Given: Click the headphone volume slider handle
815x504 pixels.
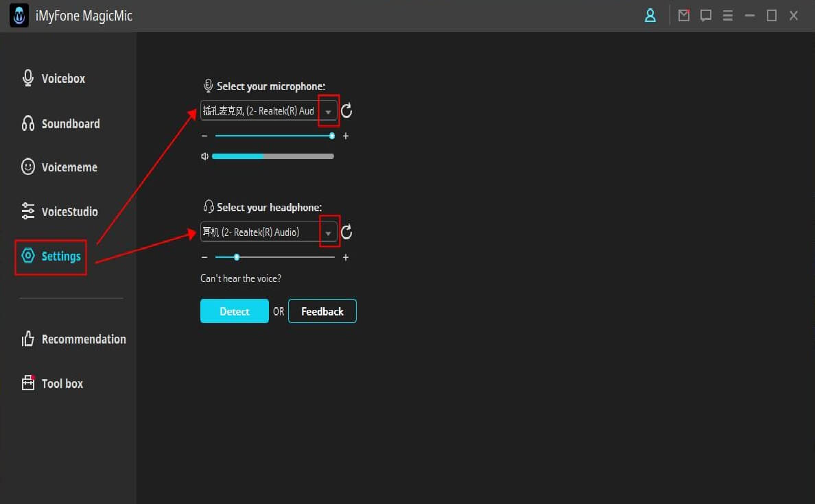Looking at the screenshot, I should [x=237, y=257].
